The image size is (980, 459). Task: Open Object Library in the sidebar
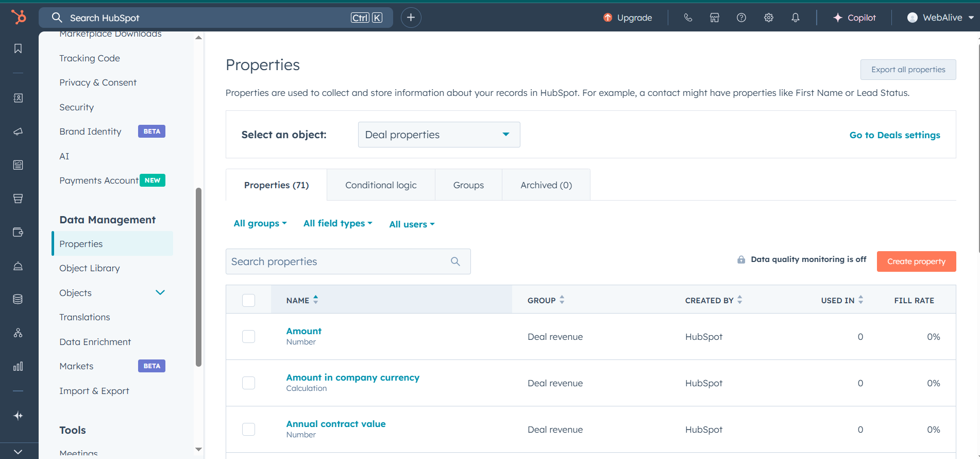coord(90,268)
